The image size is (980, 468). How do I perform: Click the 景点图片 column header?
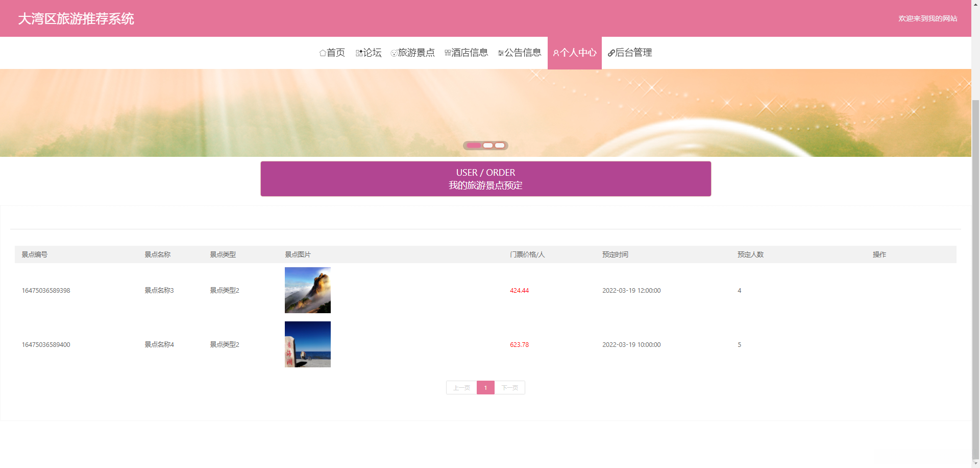298,254
